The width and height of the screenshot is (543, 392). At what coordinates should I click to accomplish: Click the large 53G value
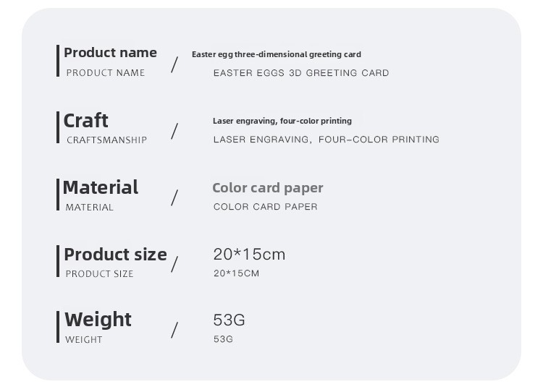click(x=229, y=320)
